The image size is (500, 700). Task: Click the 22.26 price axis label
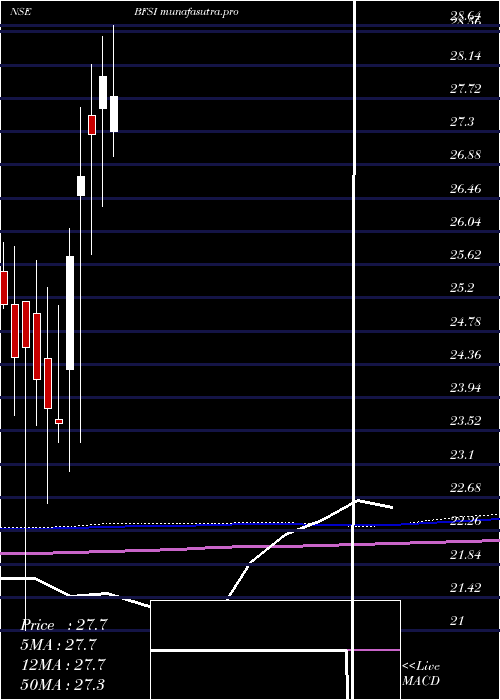click(x=465, y=521)
